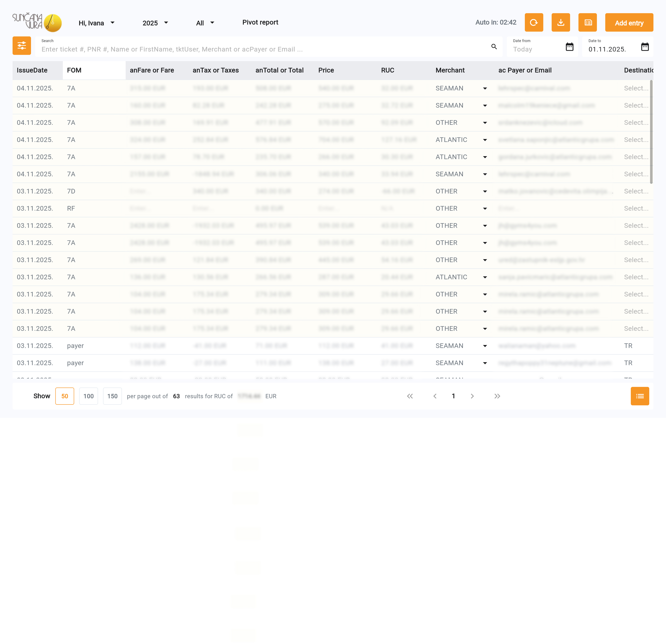Click the list view icon near Add entry
The height and width of the screenshot is (644, 666).
click(587, 22)
